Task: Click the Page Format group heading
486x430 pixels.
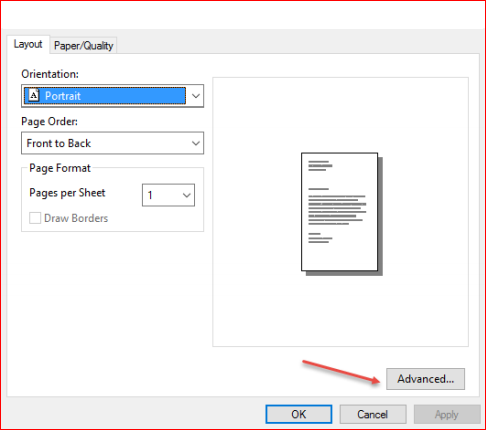Action: pos(60,168)
